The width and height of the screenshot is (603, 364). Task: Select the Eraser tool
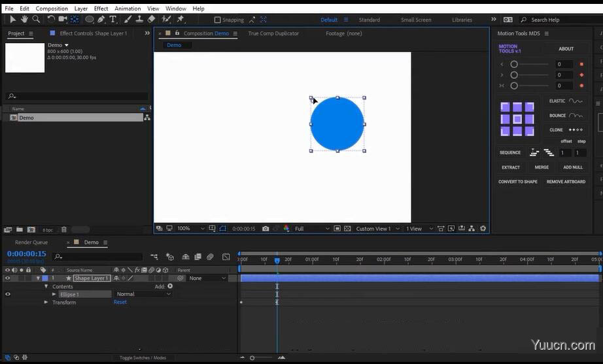coord(152,19)
